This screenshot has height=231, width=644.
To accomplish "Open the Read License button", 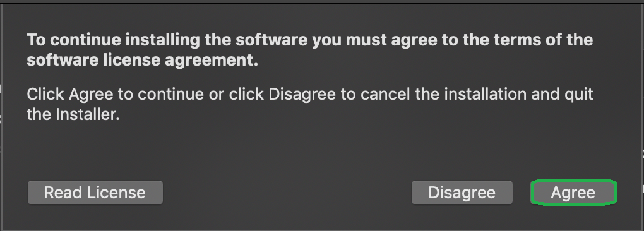I will [x=95, y=192].
